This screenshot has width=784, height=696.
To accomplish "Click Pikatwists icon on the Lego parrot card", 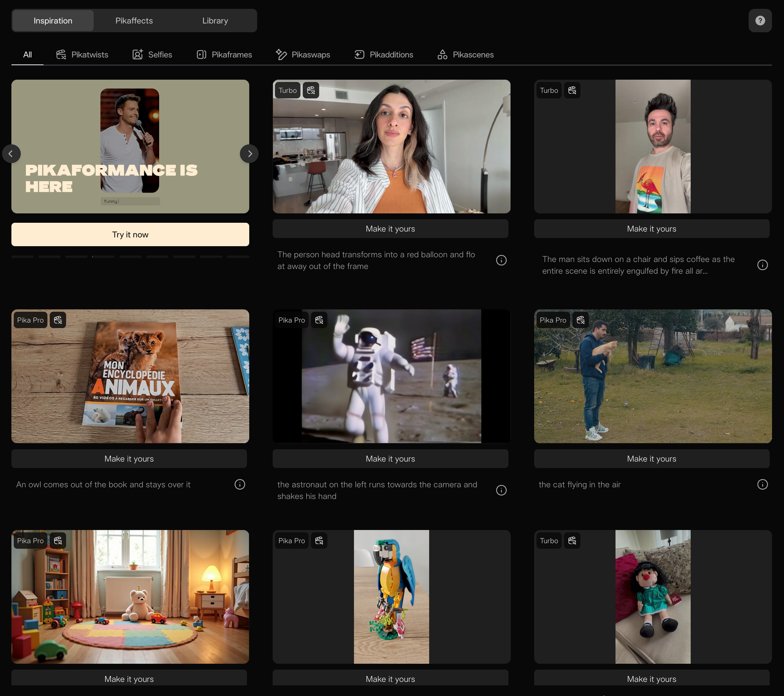I will 319,540.
